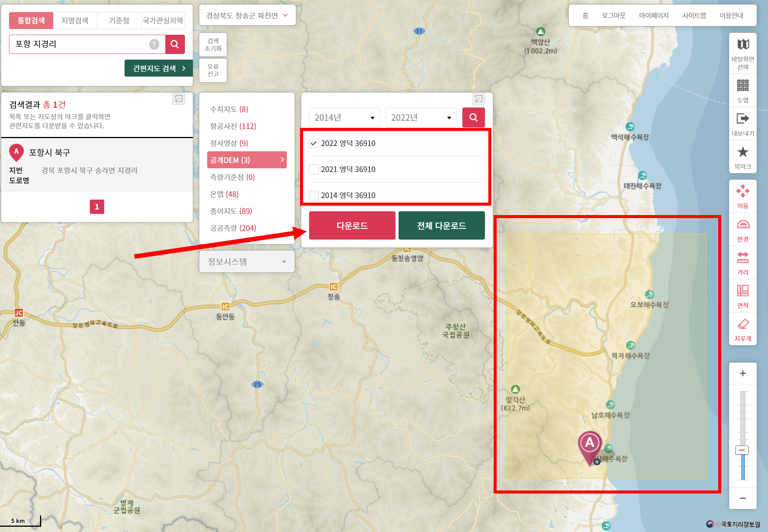The width and height of the screenshot is (768, 532).
Task: Open the 바탕화면 선택 basemap icon
Action: pos(743,45)
